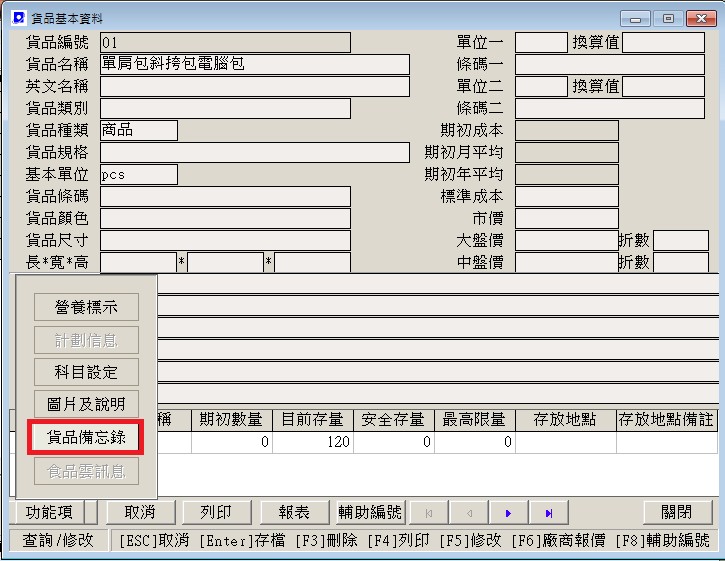Click the 單位一 input field

(x=541, y=43)
